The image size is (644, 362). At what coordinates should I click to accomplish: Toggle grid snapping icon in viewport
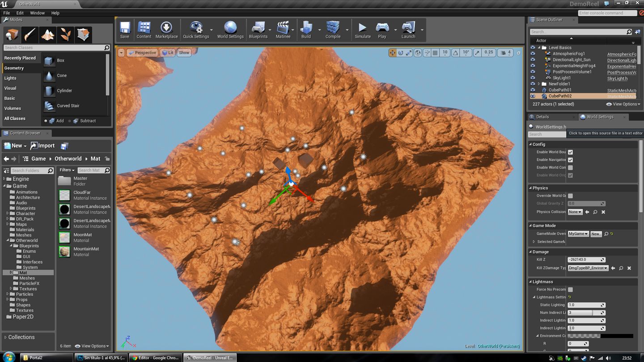(435, 53)
